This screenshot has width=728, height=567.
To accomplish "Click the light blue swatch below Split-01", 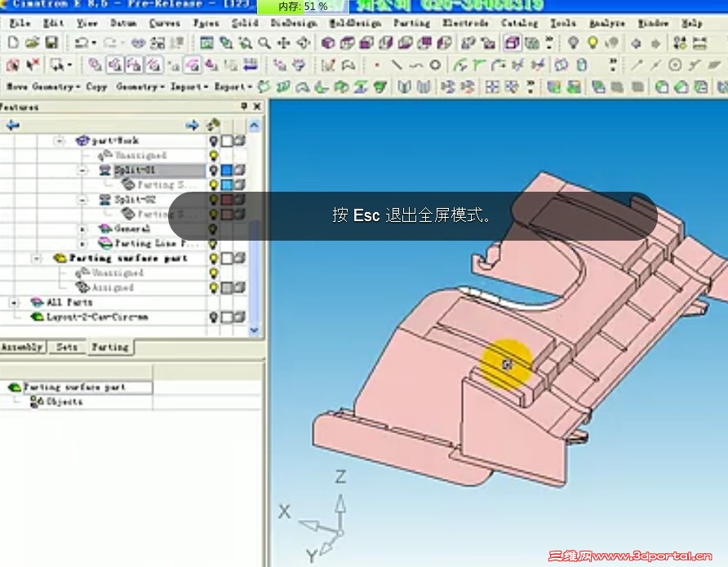I will coord(227,185).
